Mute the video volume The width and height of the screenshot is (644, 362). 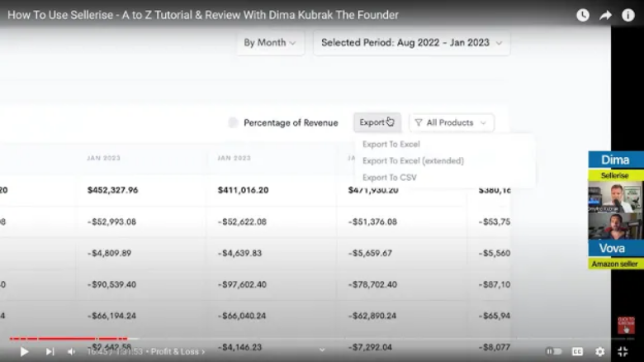pos(71,352)
